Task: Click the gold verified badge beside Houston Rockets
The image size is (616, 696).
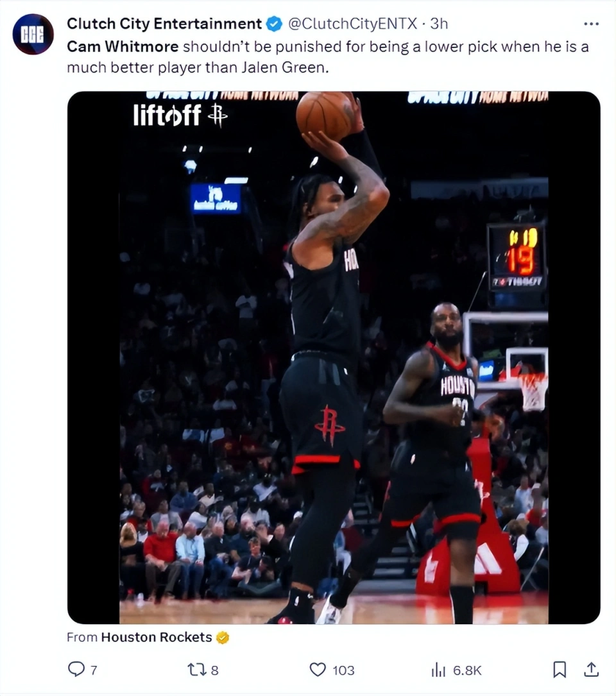Action: 223,638
